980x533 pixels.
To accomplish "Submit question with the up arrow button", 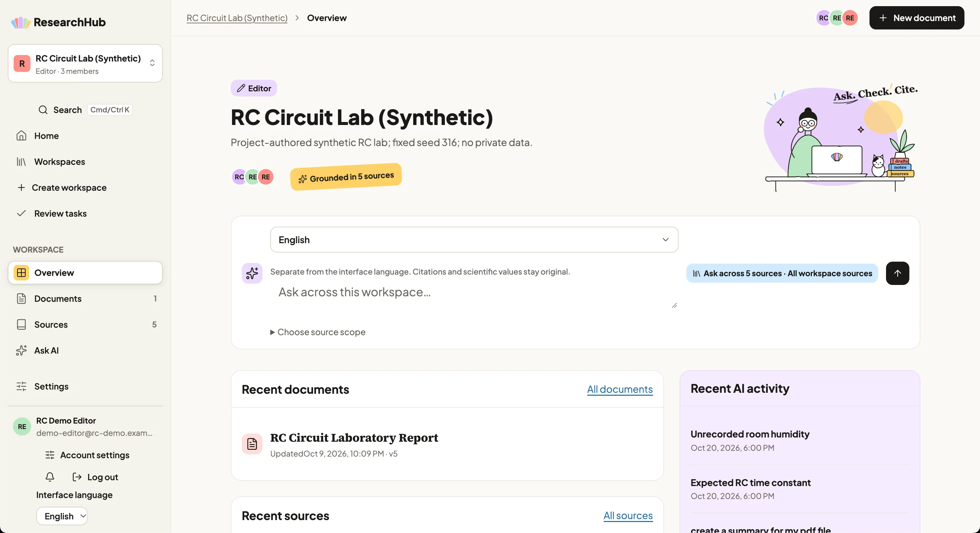I will (x=897, y=273).
